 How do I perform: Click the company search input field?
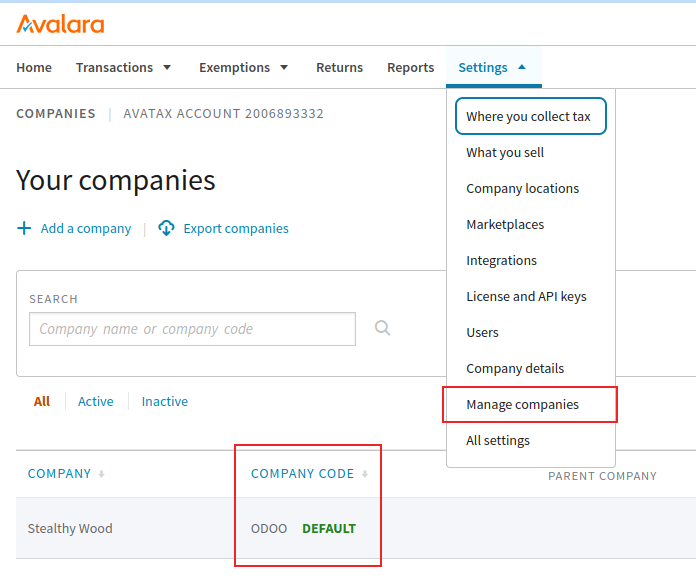(x=192, y=329)
